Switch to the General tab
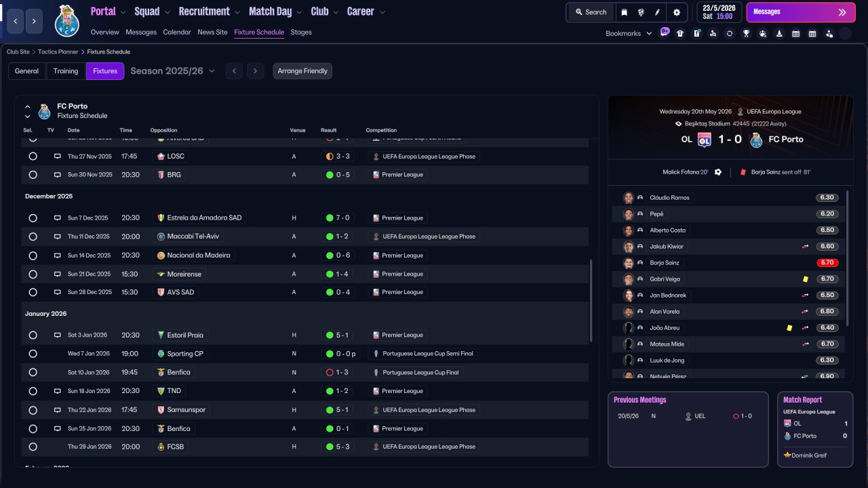 tap(27, 71)
